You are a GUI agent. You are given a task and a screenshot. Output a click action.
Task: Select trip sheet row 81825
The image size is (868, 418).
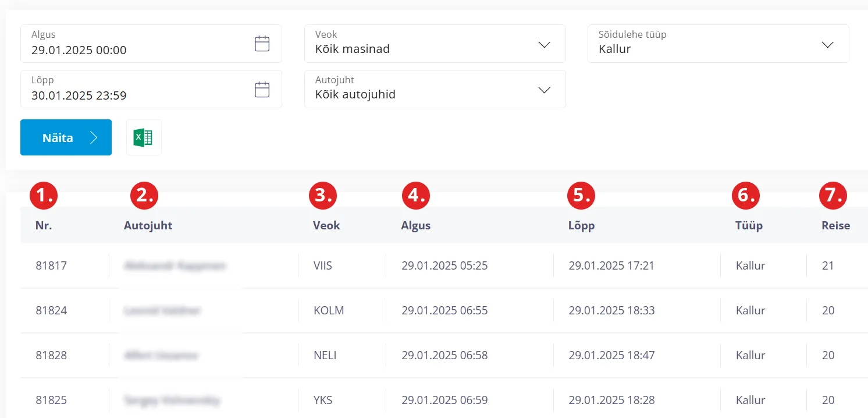click(51, 400)
